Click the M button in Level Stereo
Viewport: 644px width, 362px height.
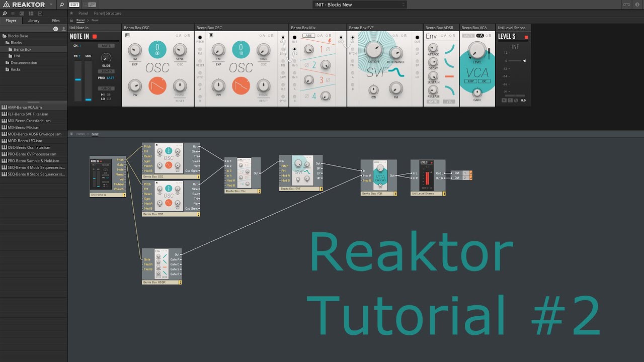click(x=504, y=101)
